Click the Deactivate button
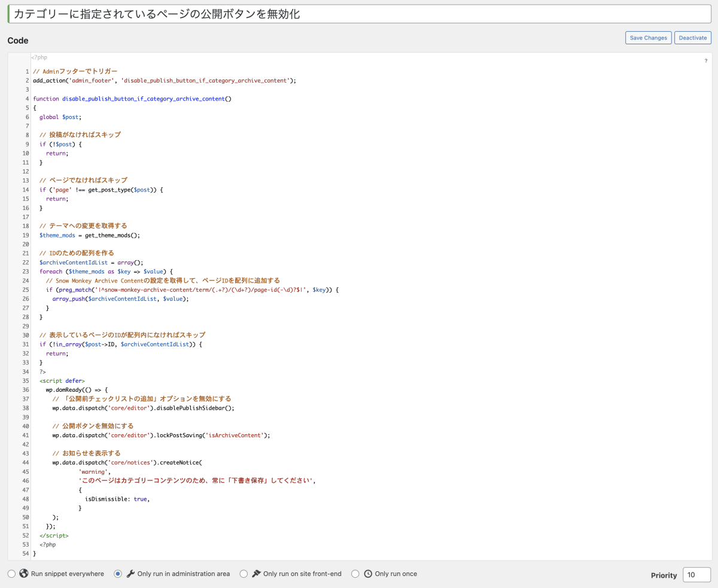Viewport: 718px width, 588px height. point(693,38)
